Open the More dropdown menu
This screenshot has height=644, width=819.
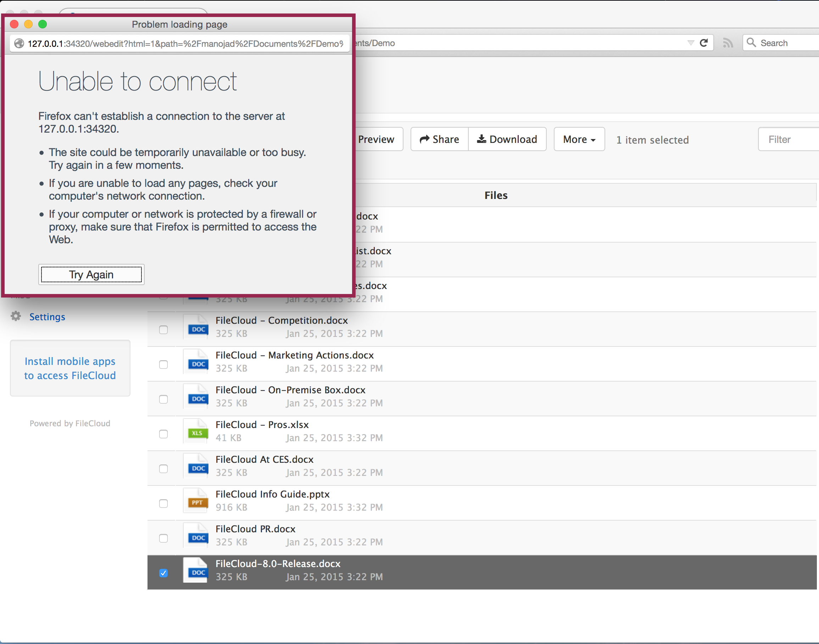point(579,139)
